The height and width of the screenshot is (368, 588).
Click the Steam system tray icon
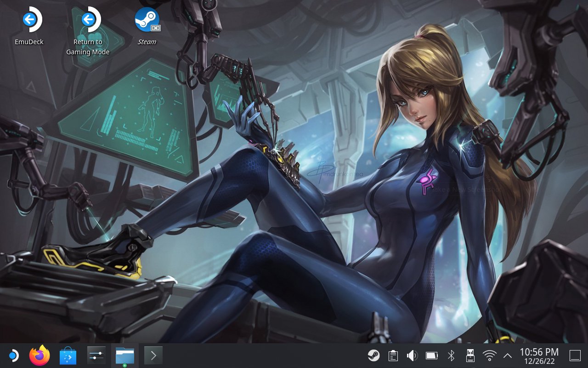point(373,356)
